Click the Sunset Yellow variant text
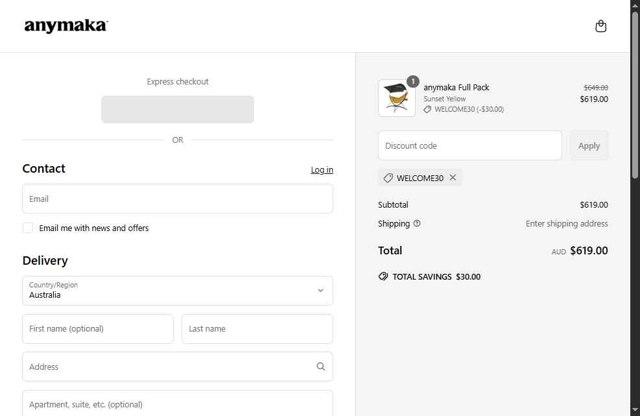 point(444,99)
